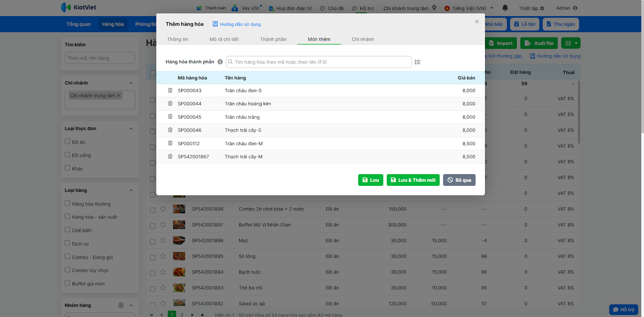Save with the Lưu button
Viewport: 644px width, 317px height.
coord(371,180)
